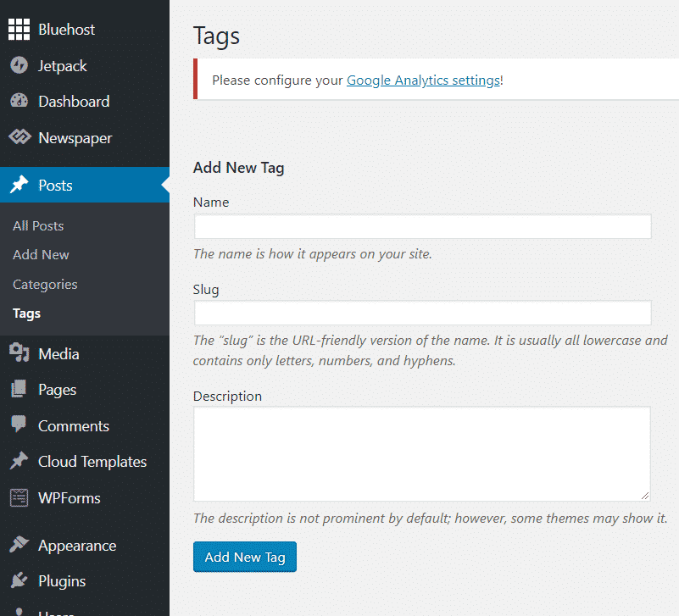The height and width of the screenshot is (616, 679).
Task: Click the Dashboard gauge icon
Action: point(19,101)
